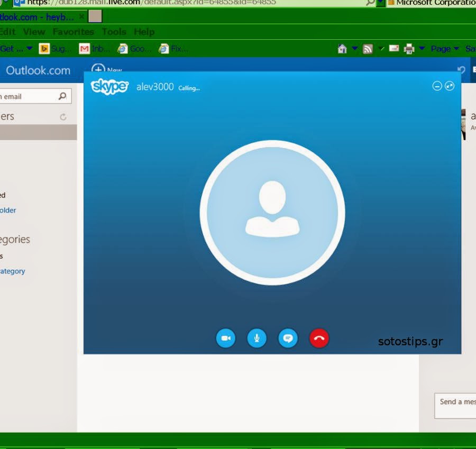
Task: Click the search email magnifier icon
Action: tap(62, 96)
